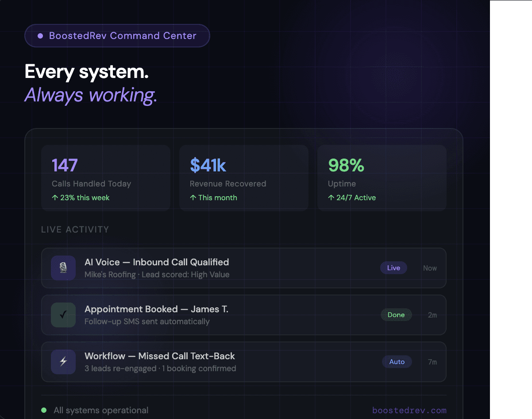Open the Revenue Recovered card
Screen dimensions: 532x419
(244, 178)
